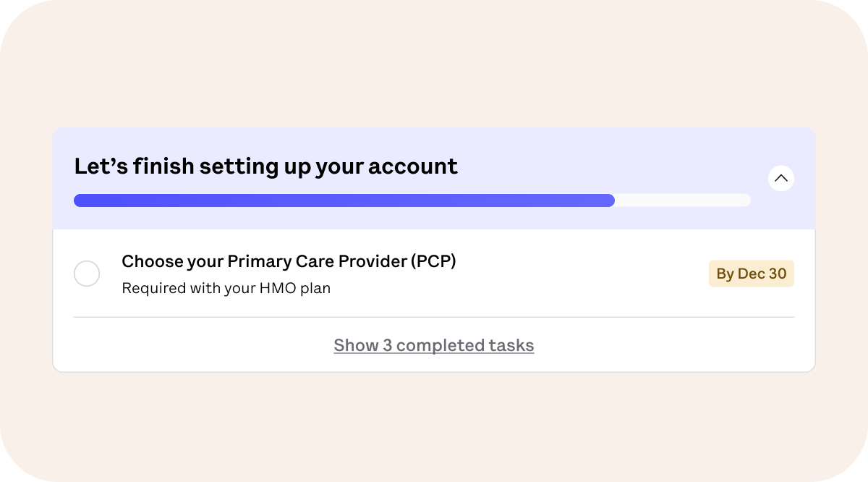Click the "By Dec 30" due date badge
Image resolution: width=868 pixels, height=482 pixels.
[751, 274]
